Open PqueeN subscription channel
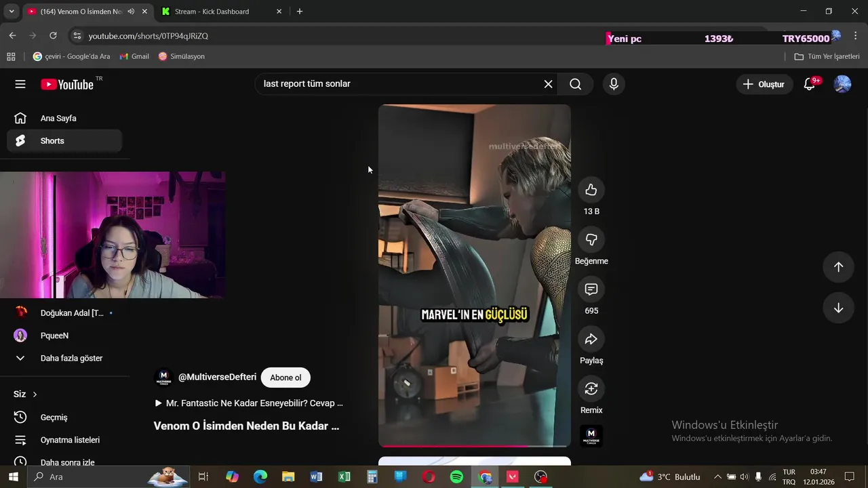Viewport: 868px width, 488px height. click(64, 335)
